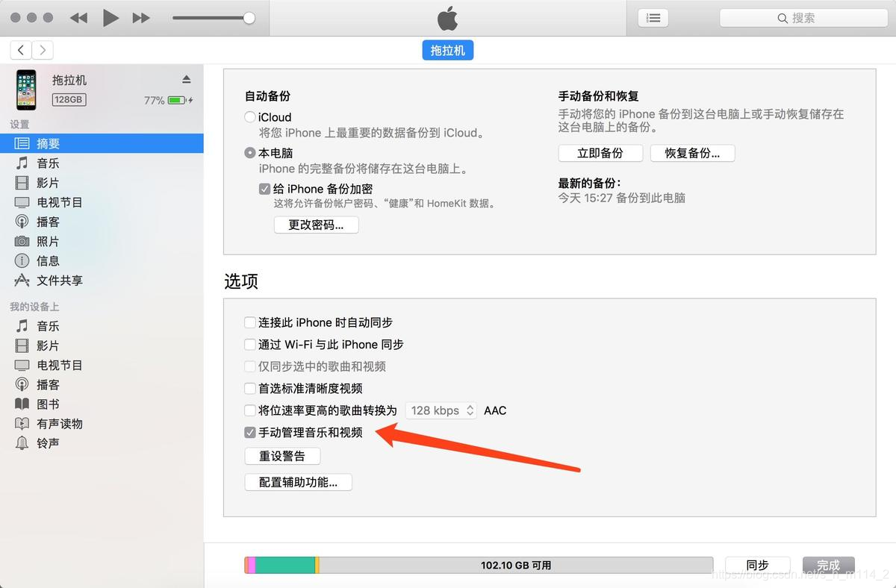
Task: Enable 首选标准清晰度视频 checkbox
Action: coord(250,388)
